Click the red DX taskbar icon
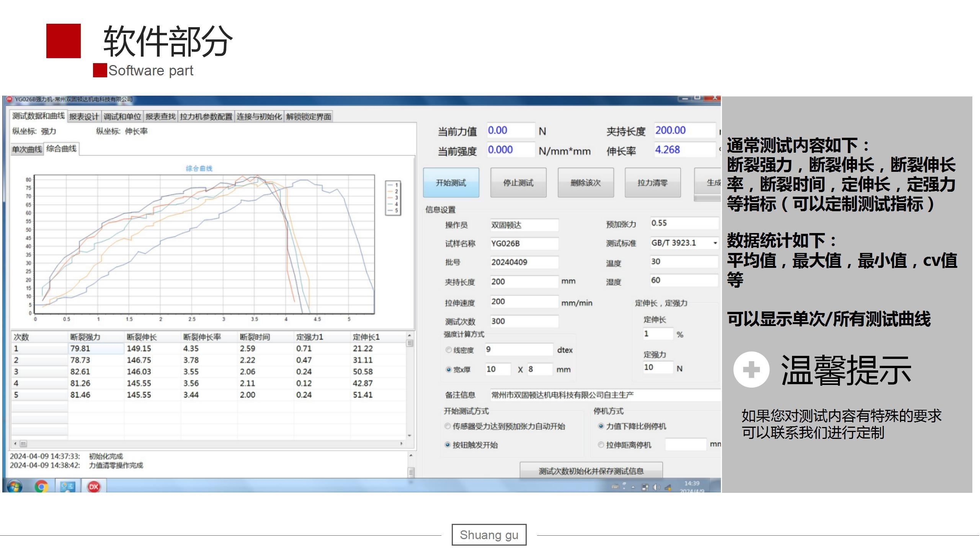This screenshot has width=980, height=551. coord(94,486)
